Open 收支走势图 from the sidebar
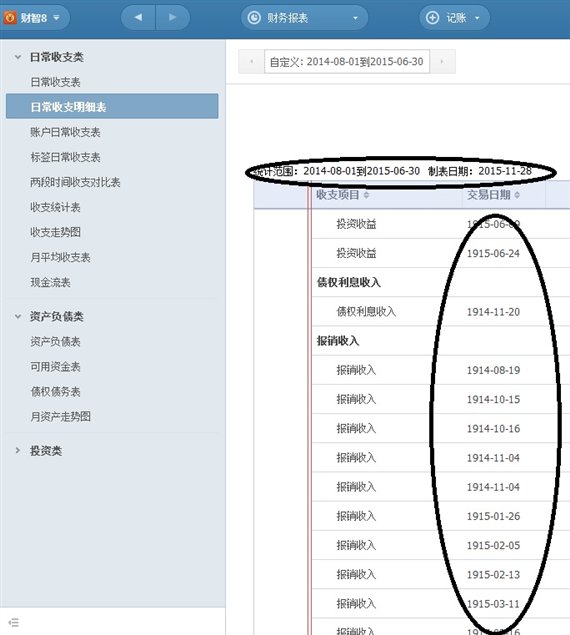 pos(56,232)
